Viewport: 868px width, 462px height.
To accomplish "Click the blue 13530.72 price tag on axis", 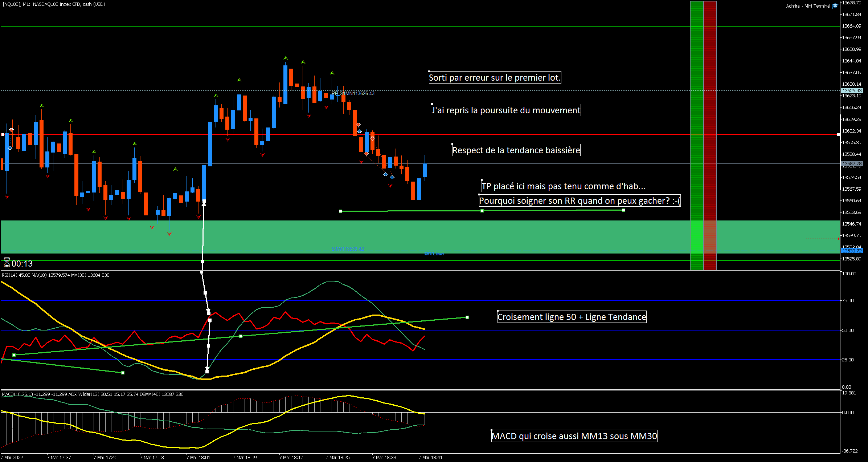I will click(x=851, y=251).
